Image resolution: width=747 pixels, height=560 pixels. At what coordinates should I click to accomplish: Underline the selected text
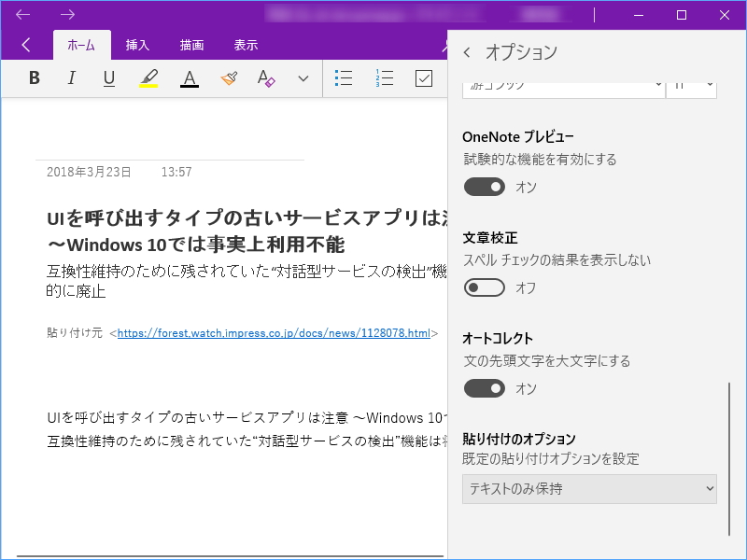[x=108, y=78]
